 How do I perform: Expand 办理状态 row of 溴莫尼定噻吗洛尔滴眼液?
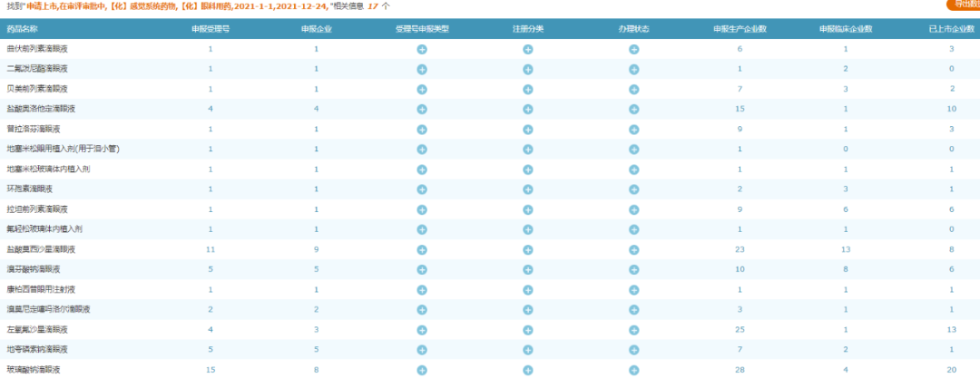click(x=633, y=310)
